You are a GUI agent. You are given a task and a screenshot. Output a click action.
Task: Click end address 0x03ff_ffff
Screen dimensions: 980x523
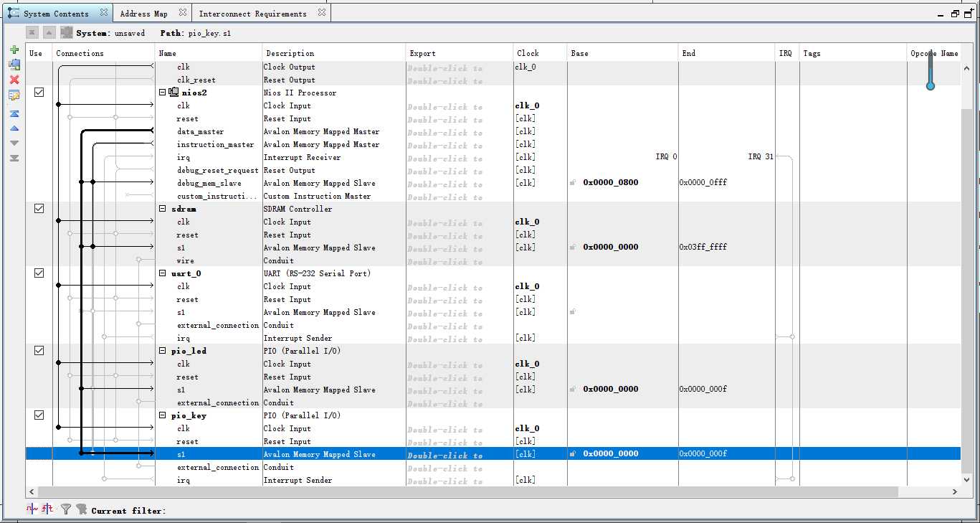(703, 248)
